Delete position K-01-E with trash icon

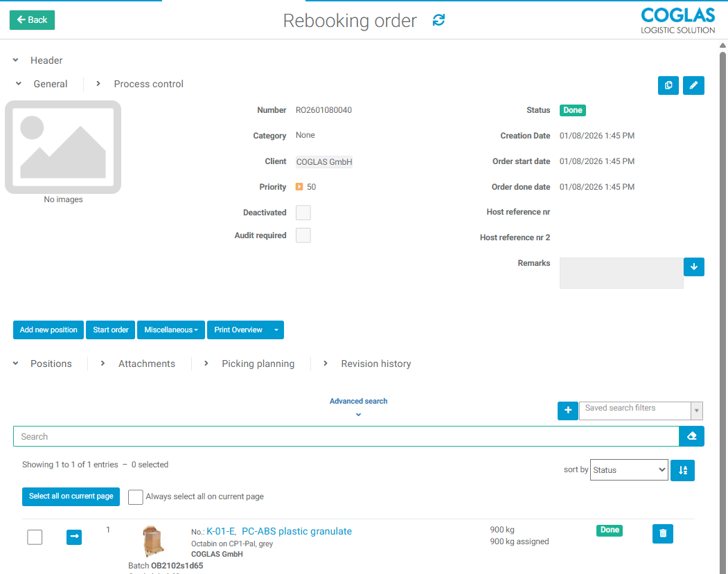click(x=663, y=533)
